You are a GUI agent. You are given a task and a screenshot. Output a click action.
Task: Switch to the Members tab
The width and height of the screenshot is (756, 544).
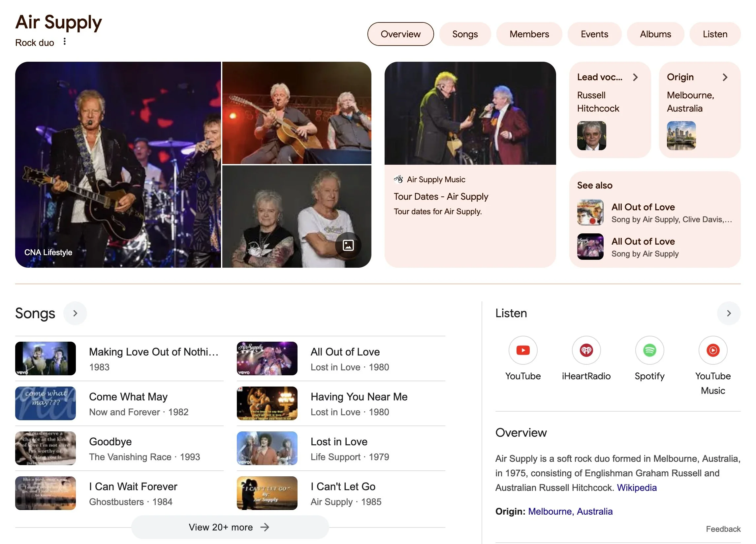point(529,34)
